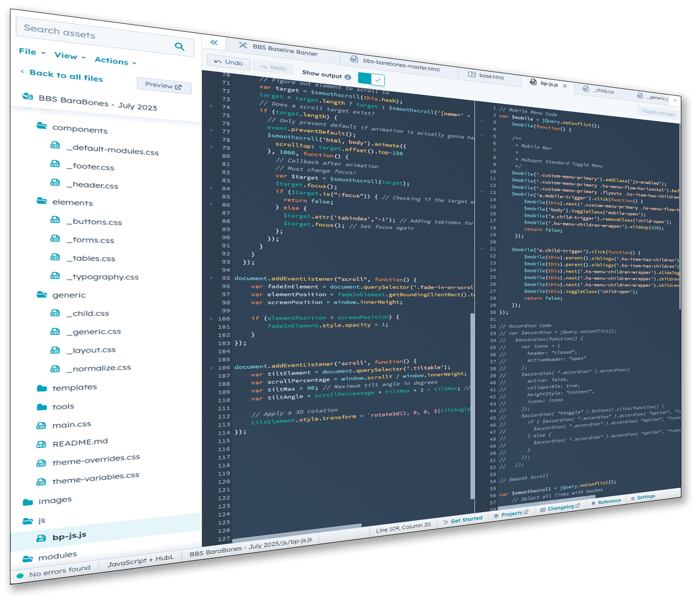Screen dimensions: 700x602
Task: Click the CSS file icon beside _typography.css
Action: 55,276
